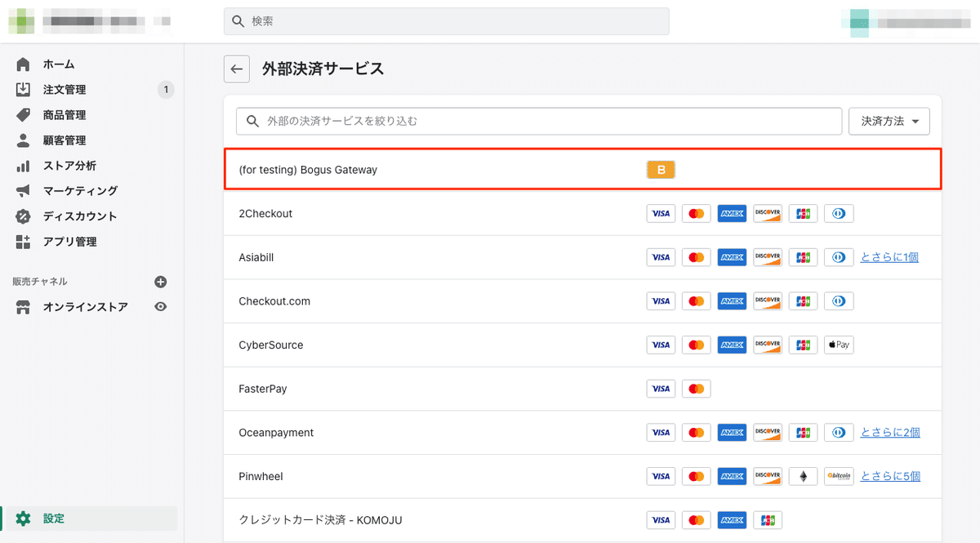Select the 2Checkout payment provider
This screenshot has width=980, height=543.
(x=583, y=214)
